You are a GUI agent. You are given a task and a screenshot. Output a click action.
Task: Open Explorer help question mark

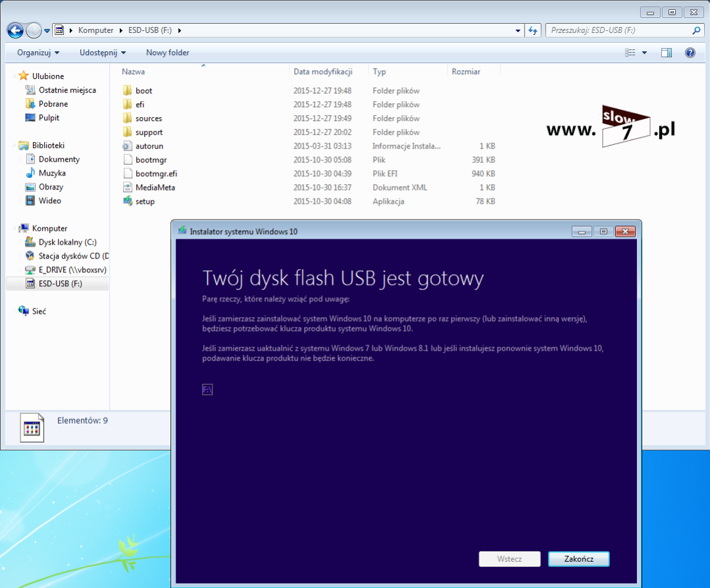click(x=690, y=53)
